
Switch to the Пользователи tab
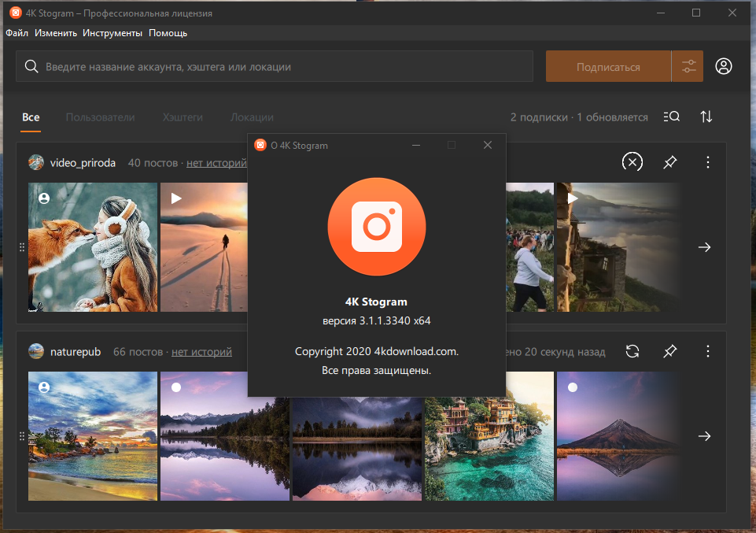point(100,117)
